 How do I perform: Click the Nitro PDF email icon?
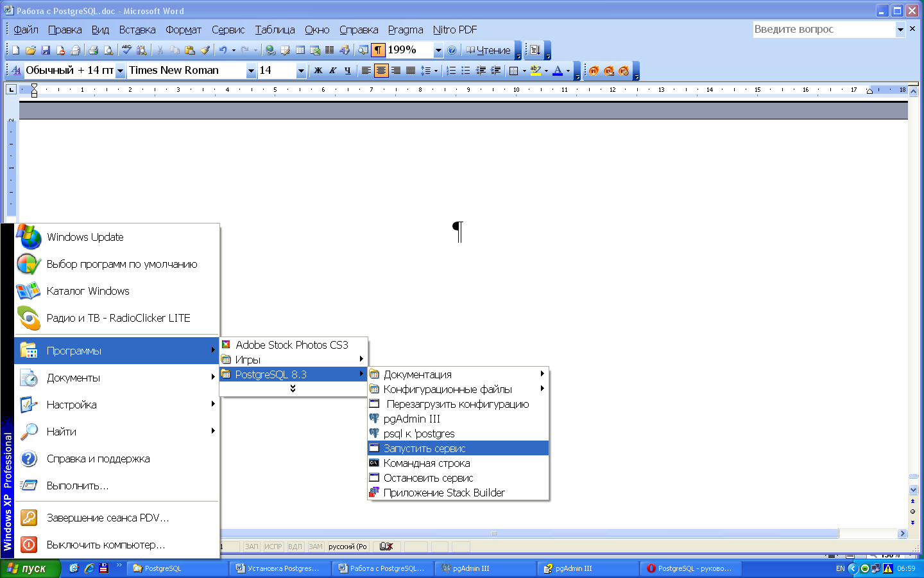(609, 71)
